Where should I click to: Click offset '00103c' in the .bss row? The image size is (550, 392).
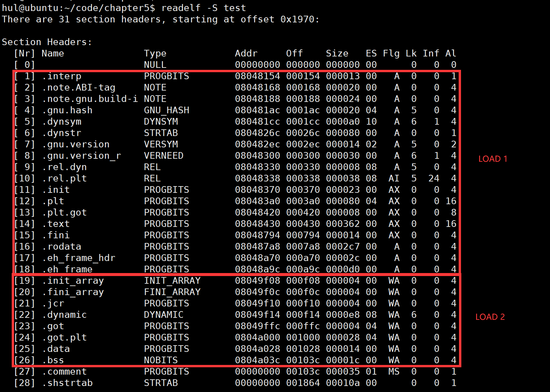(303, 360)
